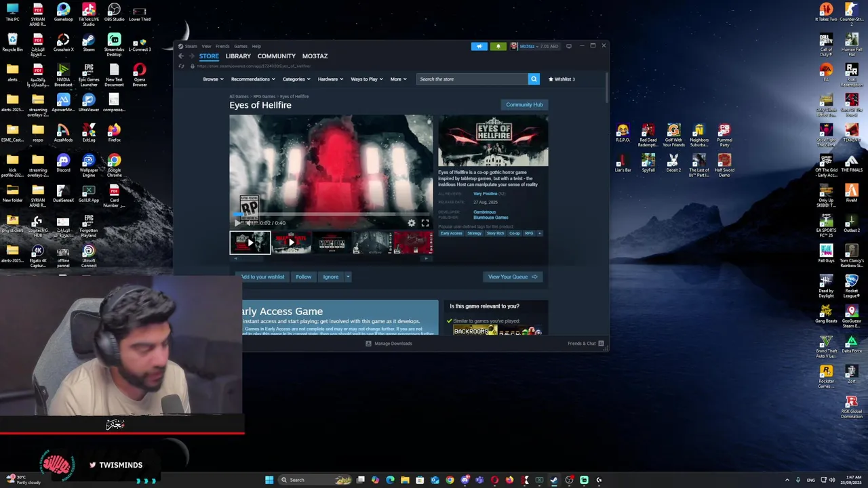
Task: Expand the More store dropdown
Action: (399, 79)
